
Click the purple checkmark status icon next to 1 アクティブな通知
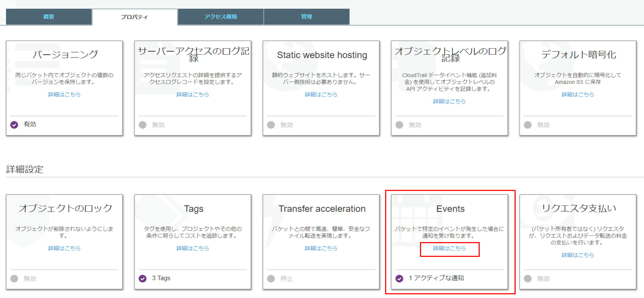pos(399,278)
